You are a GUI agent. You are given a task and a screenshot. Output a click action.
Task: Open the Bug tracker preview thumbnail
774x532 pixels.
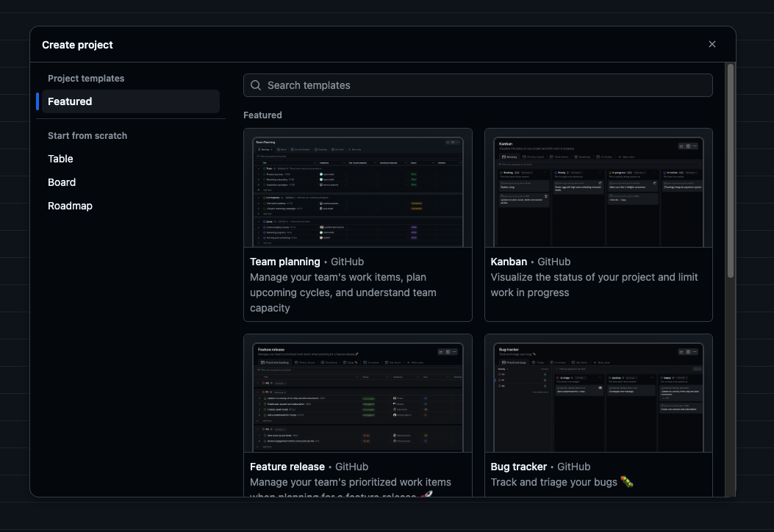pos(598,396)
